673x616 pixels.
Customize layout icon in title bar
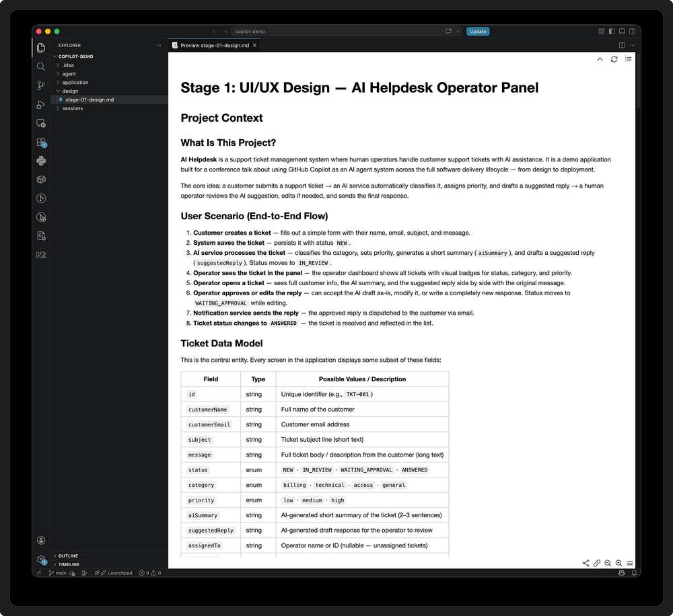click(601, 32)
